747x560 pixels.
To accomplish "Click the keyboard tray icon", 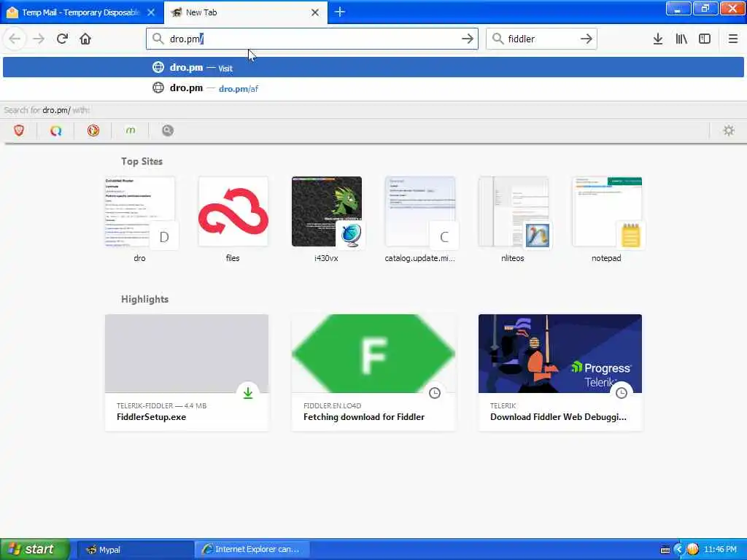I will click(665, 550).
